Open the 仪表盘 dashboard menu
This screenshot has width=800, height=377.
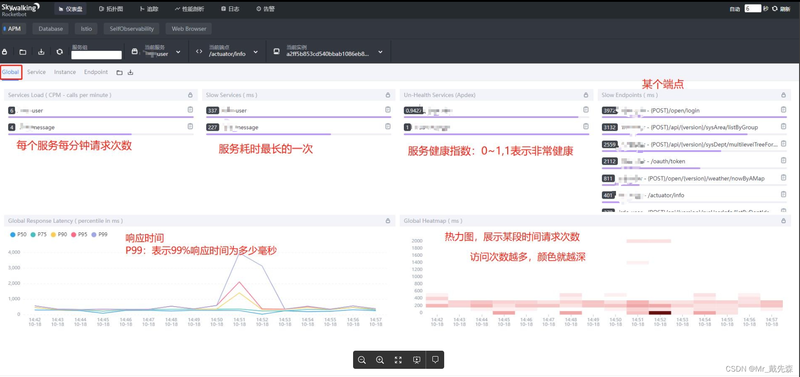click(x=69, y=9)
